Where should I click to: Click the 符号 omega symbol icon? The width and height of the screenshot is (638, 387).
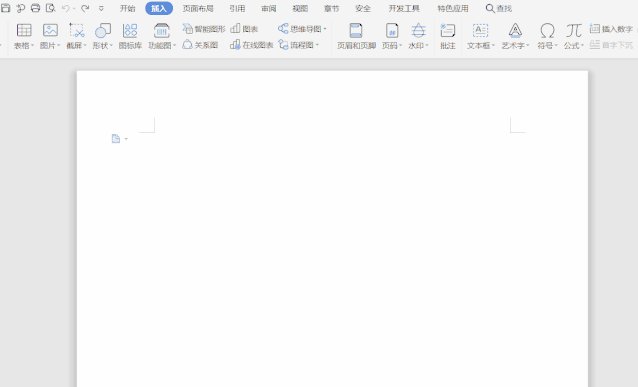547,31
